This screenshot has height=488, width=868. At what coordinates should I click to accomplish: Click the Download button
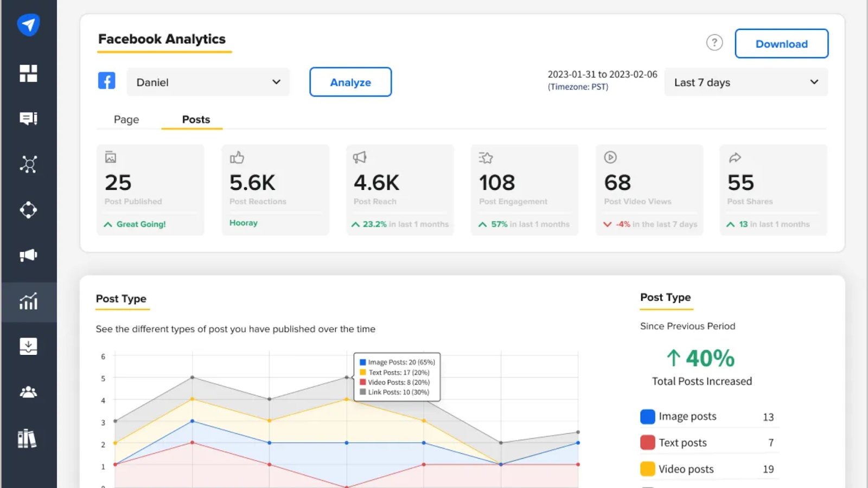tap(781, 43)
